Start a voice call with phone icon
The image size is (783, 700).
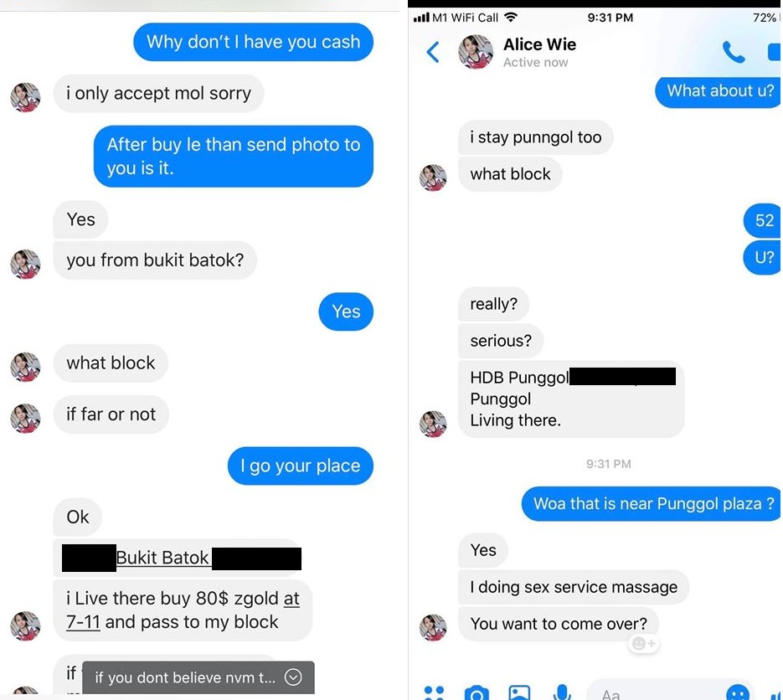coord(734,52)
